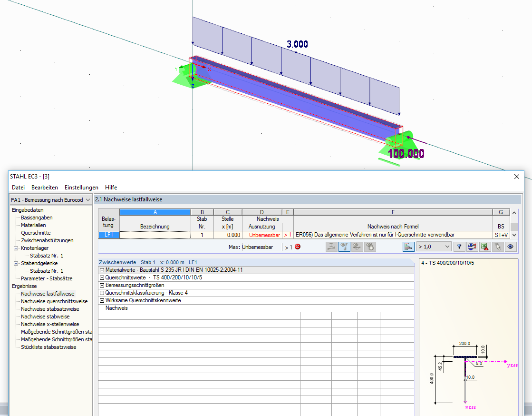Click the eye view mode icon
Viewport: 532px width, 416px height.
511,247
